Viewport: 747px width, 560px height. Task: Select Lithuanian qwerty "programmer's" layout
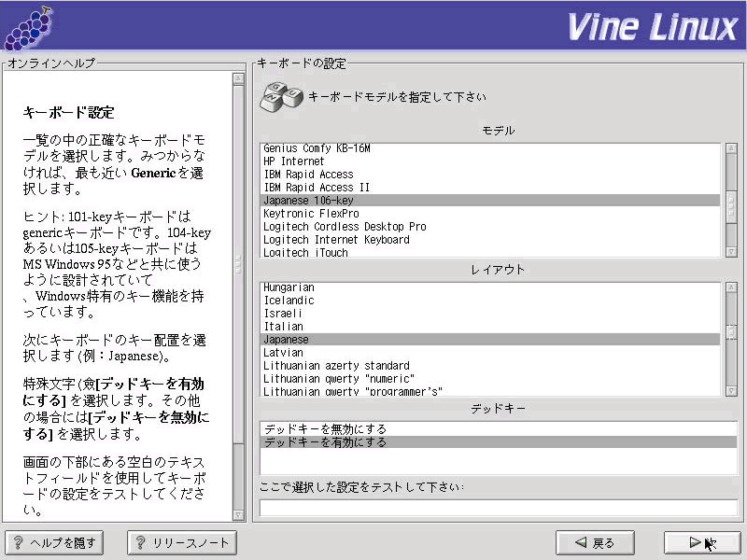point(489,391)
